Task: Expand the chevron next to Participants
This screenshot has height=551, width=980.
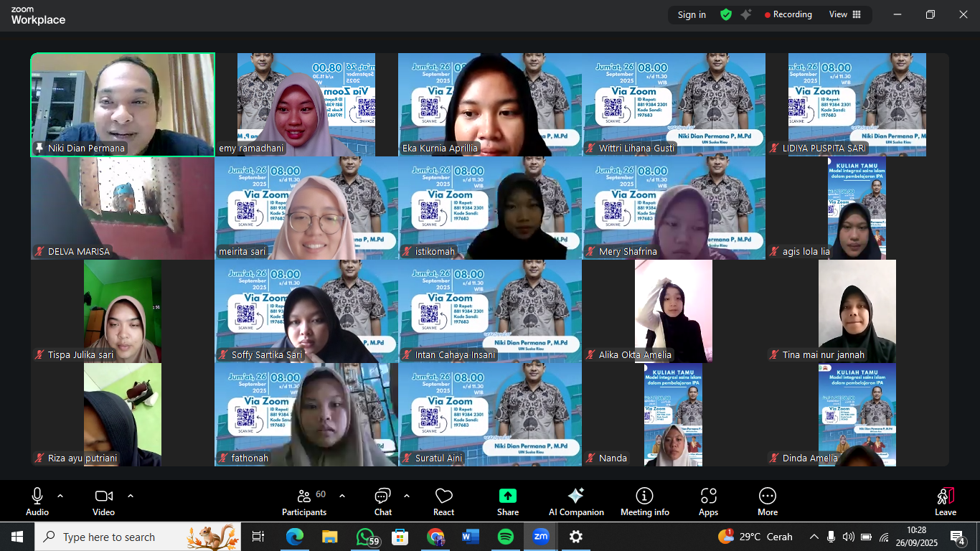Action: pos(342,496)
